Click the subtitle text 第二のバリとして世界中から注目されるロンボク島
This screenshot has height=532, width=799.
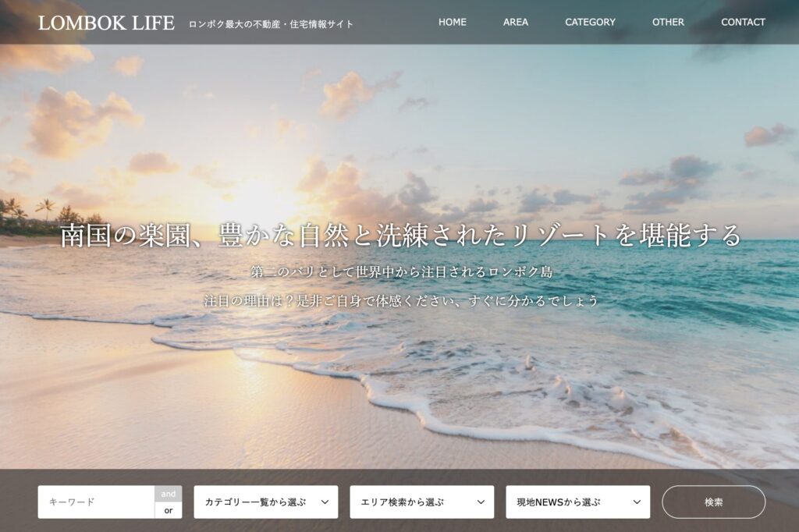pos(401,272)
